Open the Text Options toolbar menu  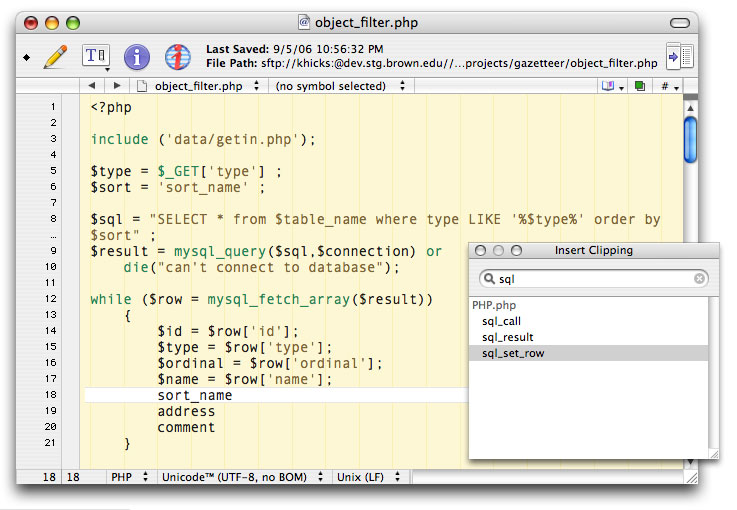click(x=96, y=57)
